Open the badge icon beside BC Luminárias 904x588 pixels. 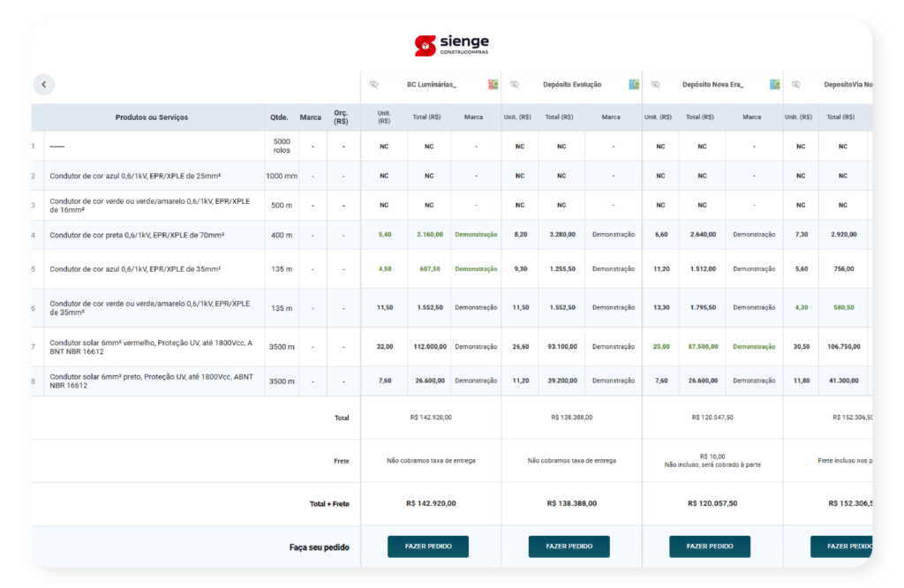click(493, 85)
